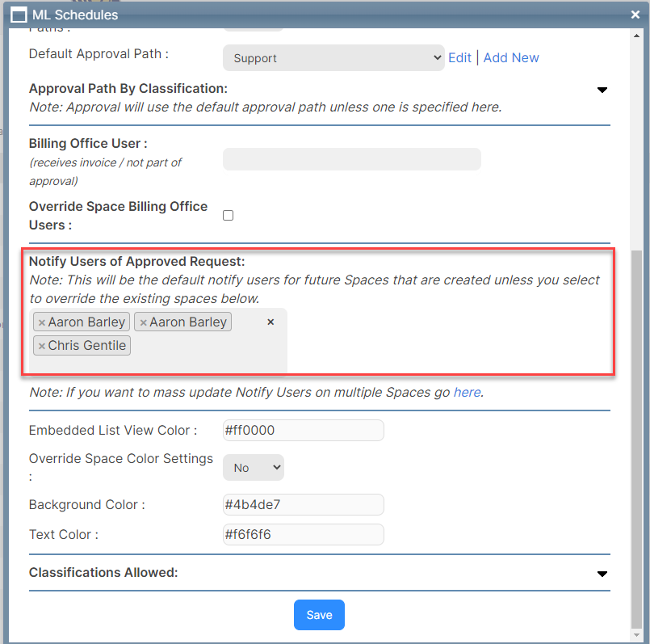Click the 'Billing Office User :' label

pos(88,144)
